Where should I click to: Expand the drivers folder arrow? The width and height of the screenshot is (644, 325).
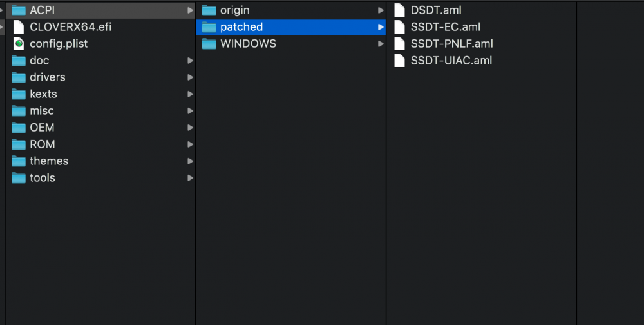tap(190, 77)
